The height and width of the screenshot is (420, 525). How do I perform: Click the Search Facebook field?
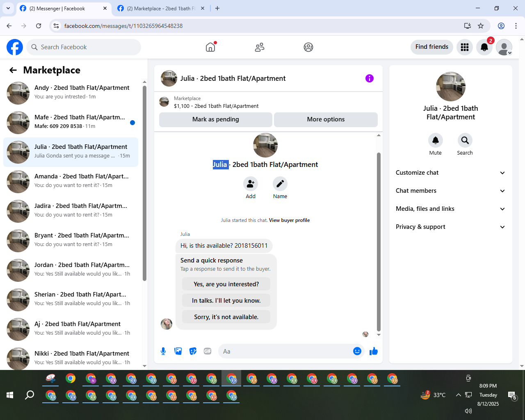84,47
